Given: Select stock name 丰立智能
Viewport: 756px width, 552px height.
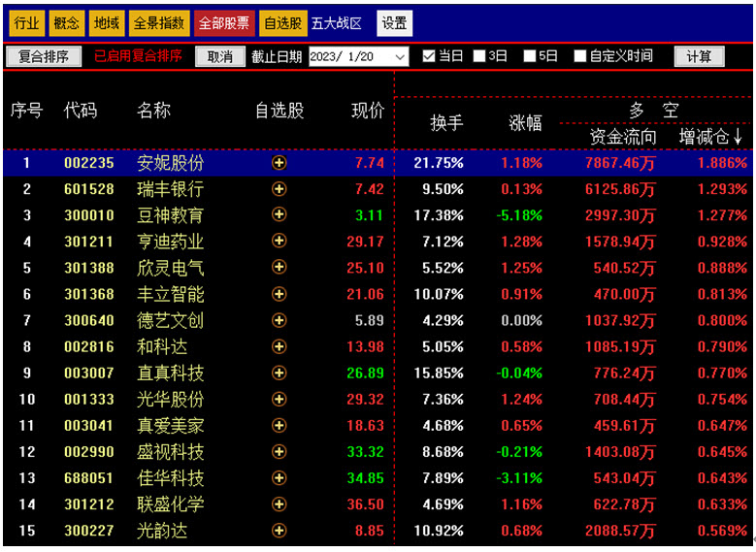Looking at the screenshot, I should coord(171,294).
